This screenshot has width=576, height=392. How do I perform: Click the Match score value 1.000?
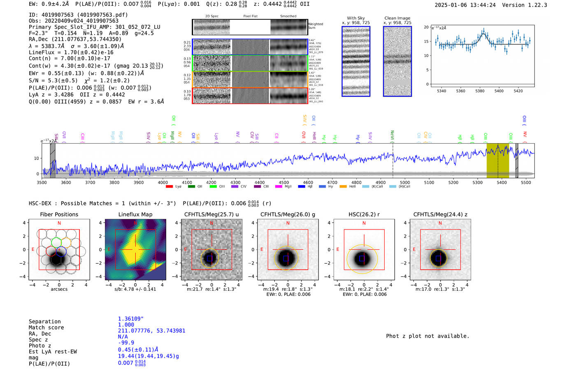point(126,325)
